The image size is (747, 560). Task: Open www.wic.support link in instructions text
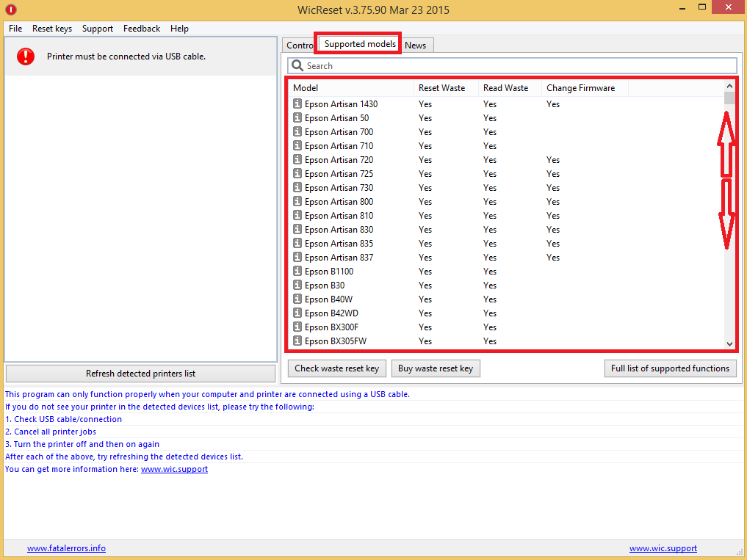[174, 469]
